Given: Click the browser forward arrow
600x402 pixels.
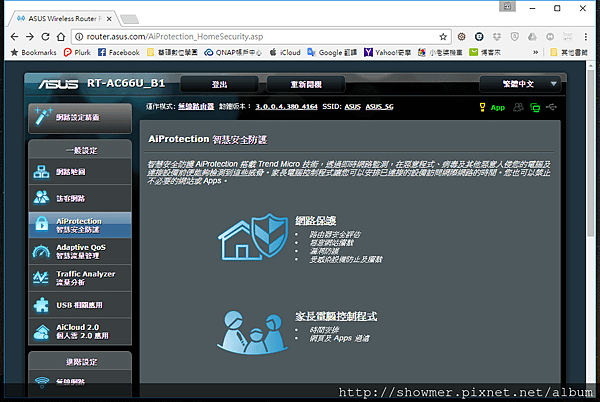Looking at the screenshot, I should click(x=30, y=37).
